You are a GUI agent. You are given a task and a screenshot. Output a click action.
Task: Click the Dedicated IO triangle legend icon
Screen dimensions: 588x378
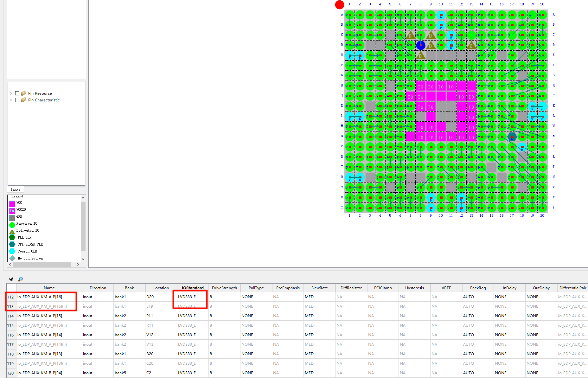coord(12,231)
